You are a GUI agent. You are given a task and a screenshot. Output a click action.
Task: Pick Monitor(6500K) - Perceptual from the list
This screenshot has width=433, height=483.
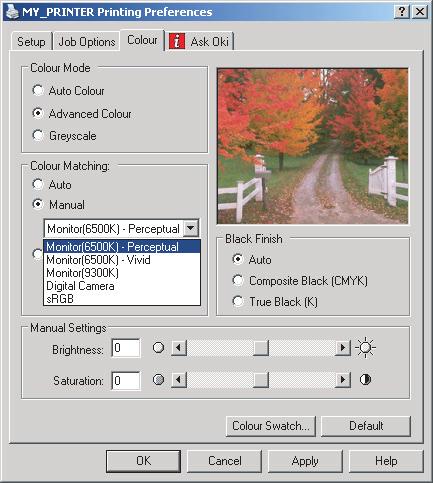[122, 247]
